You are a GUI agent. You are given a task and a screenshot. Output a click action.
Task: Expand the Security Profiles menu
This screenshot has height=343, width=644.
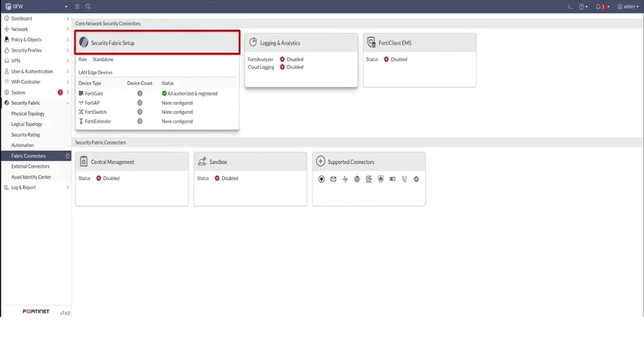[x=36, y=50]
